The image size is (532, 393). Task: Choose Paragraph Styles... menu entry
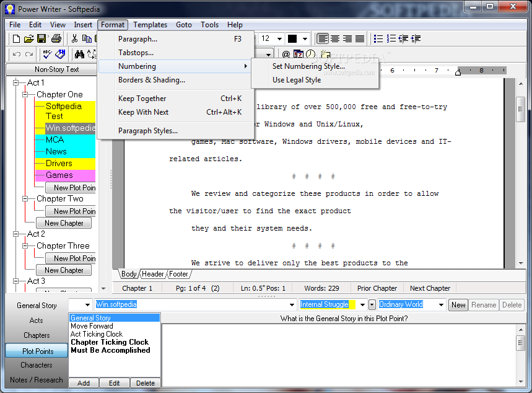(176, 131)
